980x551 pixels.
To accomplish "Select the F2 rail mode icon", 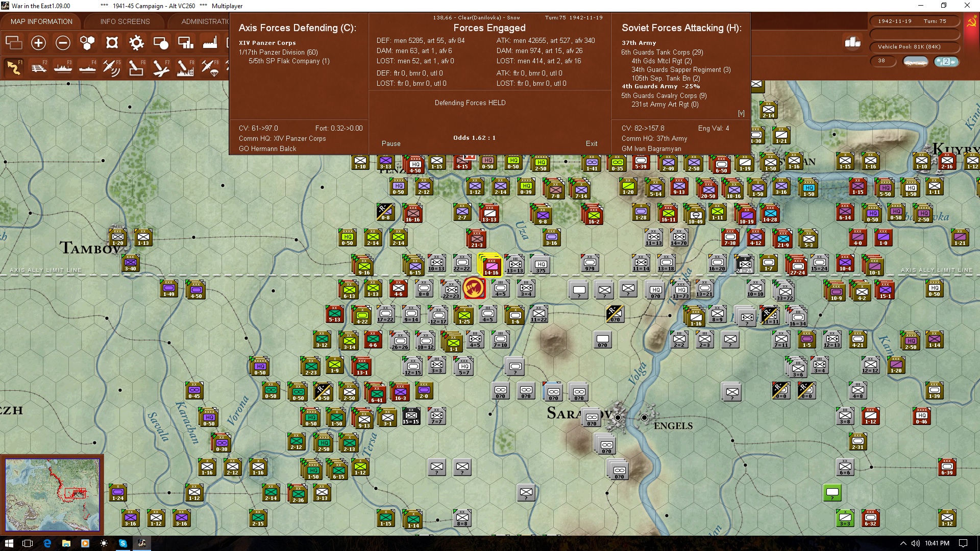I will [38, 67].
